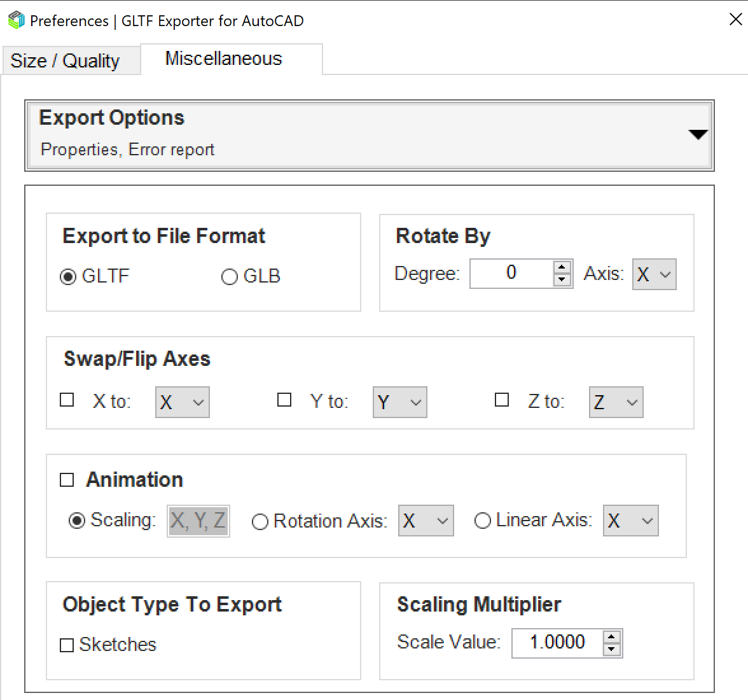
Task: Open the Z to axis dropdown
Action: point(616,402)
